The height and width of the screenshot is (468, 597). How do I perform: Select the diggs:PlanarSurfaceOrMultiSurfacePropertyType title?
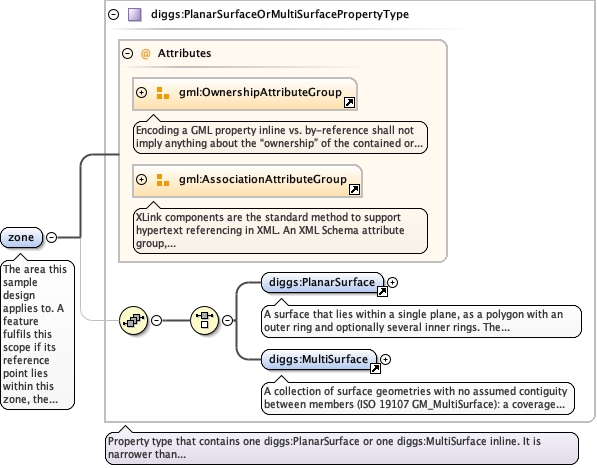click(280, 14)
